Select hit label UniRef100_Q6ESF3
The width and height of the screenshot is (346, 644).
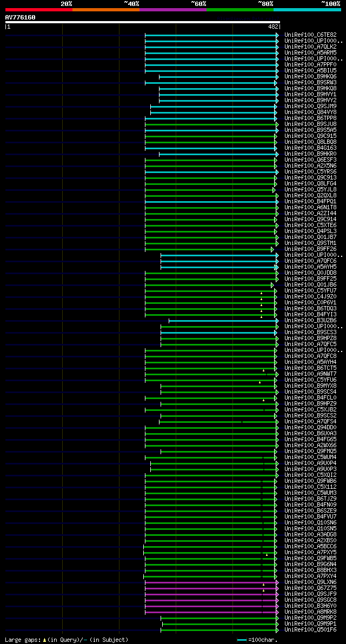(x=310, y=160)
